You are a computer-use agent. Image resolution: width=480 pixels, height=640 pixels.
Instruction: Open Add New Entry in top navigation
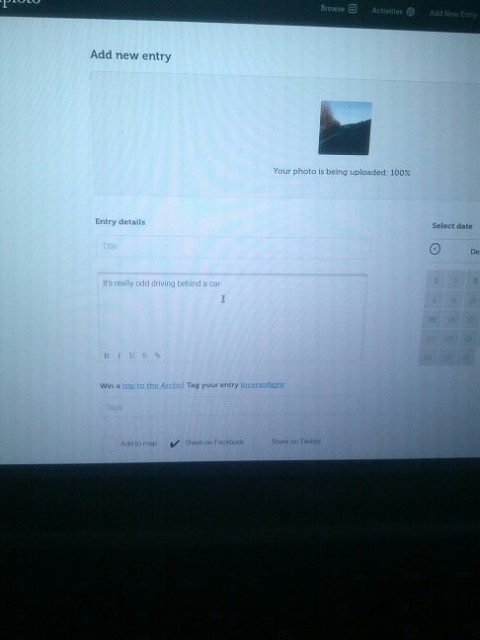453,13
